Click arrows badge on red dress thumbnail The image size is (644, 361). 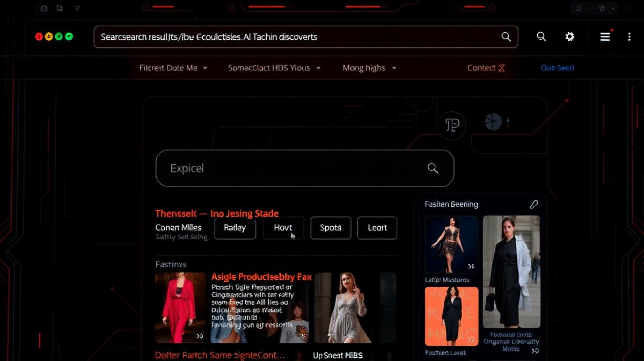199,336
